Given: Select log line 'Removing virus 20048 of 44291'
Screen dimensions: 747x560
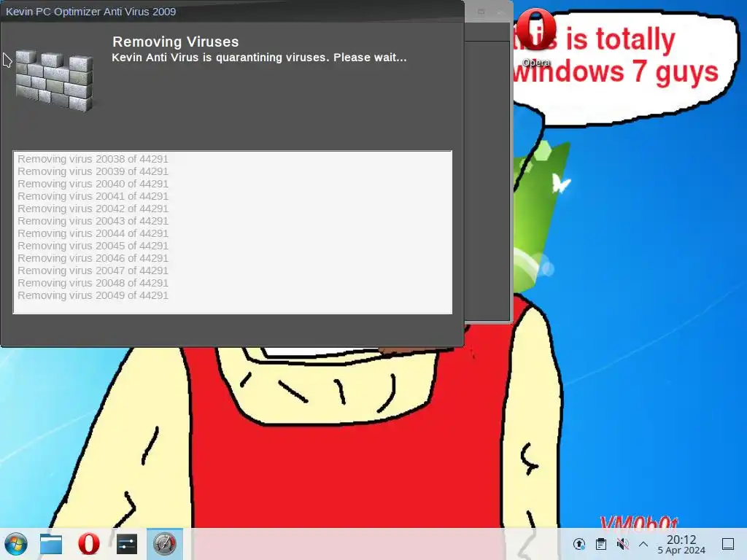Looking at the screenshot, I should [x=93, y=283].
